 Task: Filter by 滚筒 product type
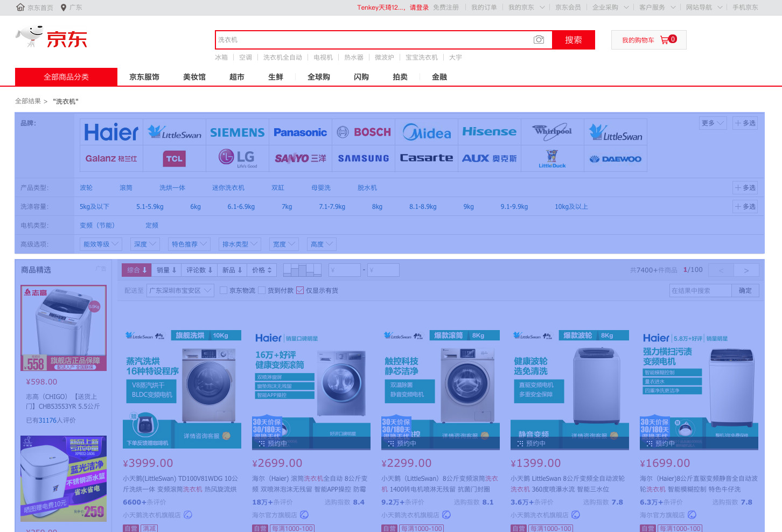pyautogui.click(x=126, y=187)
